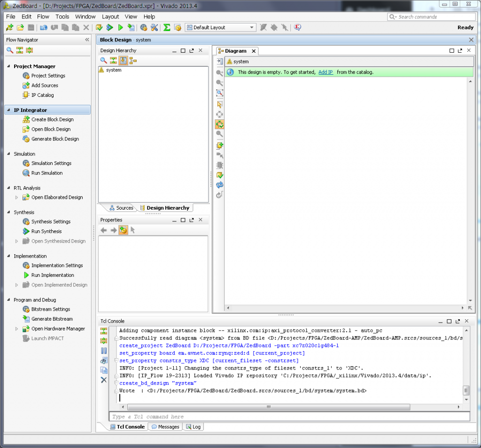The height and width of the screenshot is (448, 481).
Task: Select the Add IP tool in the diagram sidebar
Action: [219, 145]
